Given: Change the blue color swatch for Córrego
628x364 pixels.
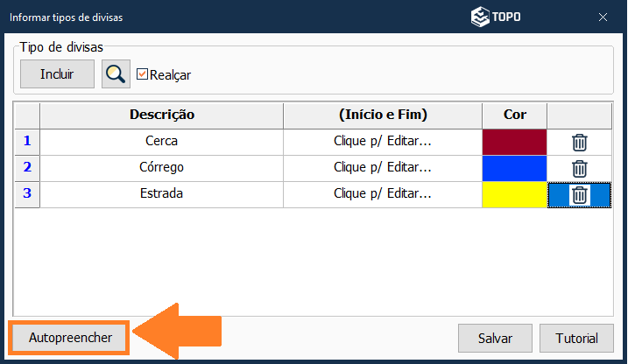Looking at the screenshot, I should (514, 169).
